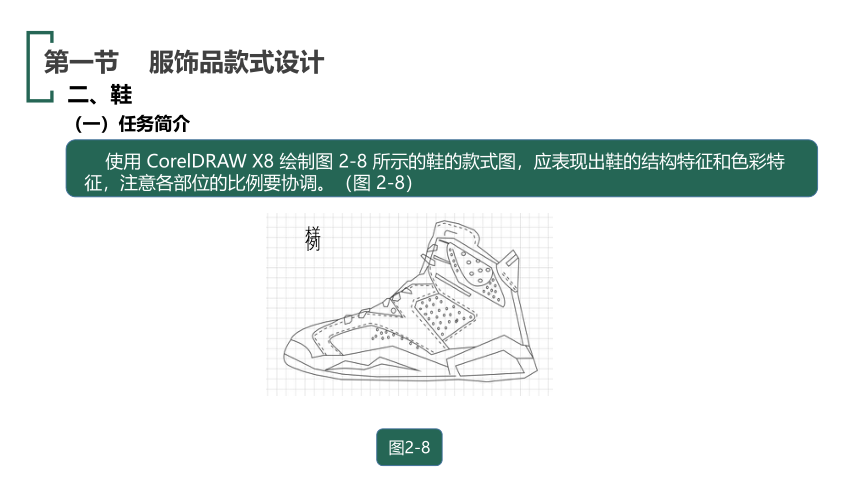Select the 图2-8 caption button
860x484 pixels.
click(409, 447)
